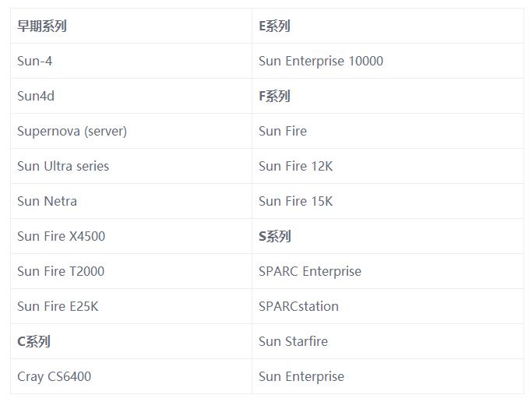Open the Sun4d table entry
Image resolution: width=532 pixels, height=402 pixels.
tap(36, 96)
